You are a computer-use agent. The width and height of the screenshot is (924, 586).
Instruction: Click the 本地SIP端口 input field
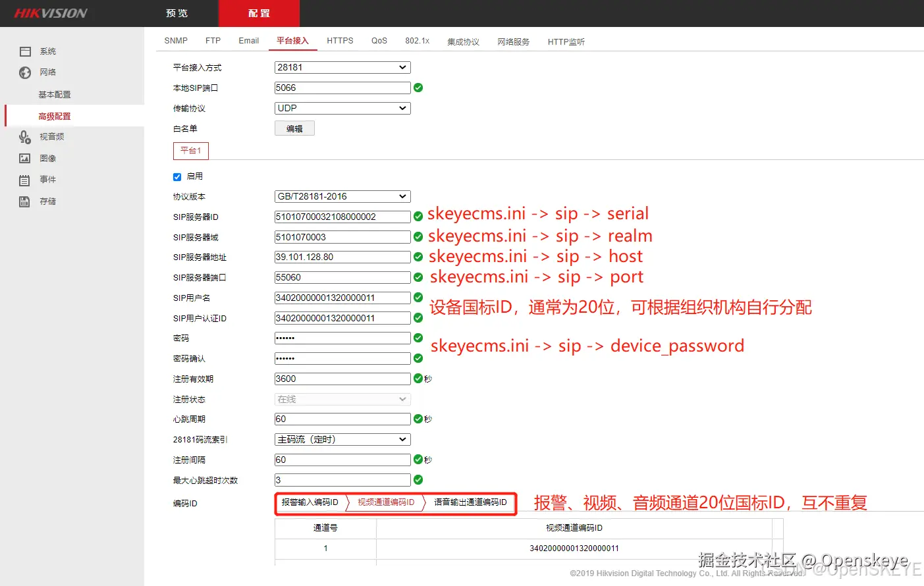click(x=342, y=88)
